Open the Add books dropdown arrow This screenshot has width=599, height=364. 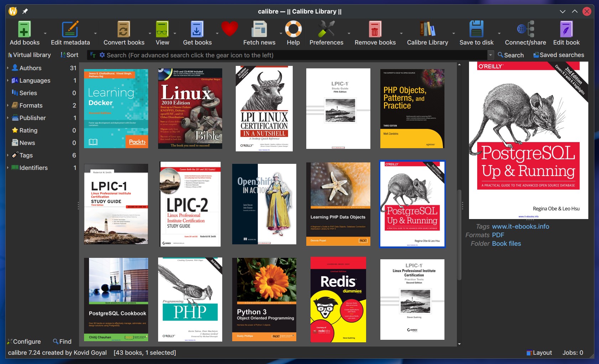[x=45, y=33]
